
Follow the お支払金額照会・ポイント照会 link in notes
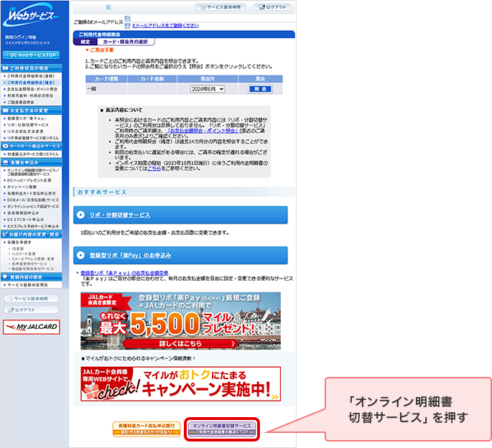pyautogui.click(x=203, y=131)
